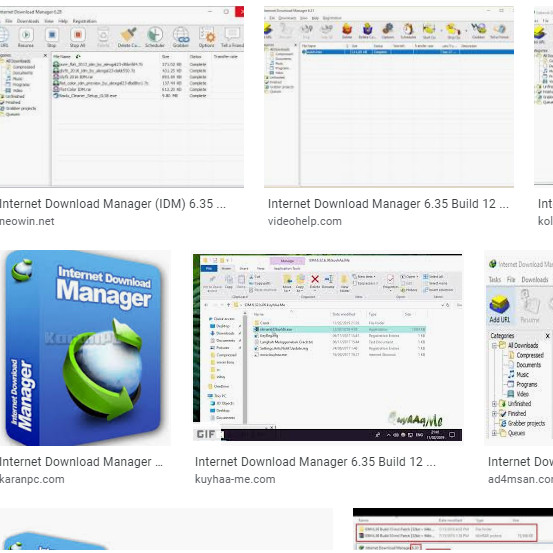The image size is (553, 553).
Task: Click the red close button of neowin IDM window
Action: (240, 12)
